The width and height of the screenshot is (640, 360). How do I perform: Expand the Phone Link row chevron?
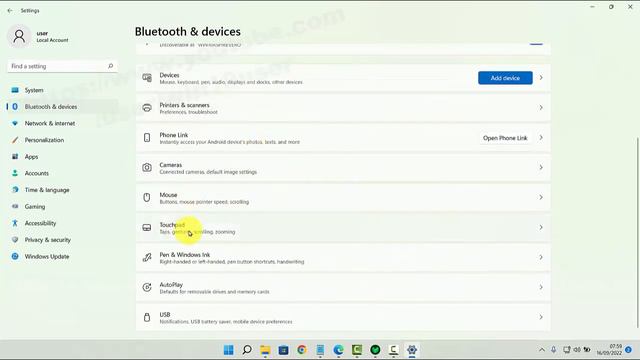click(541, 138)
